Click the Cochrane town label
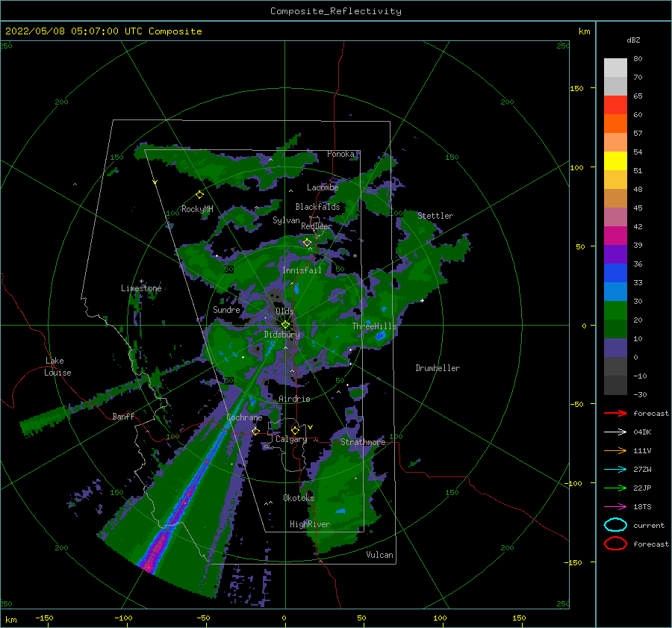This screenshot has height=628, width=672. [244, 417]
